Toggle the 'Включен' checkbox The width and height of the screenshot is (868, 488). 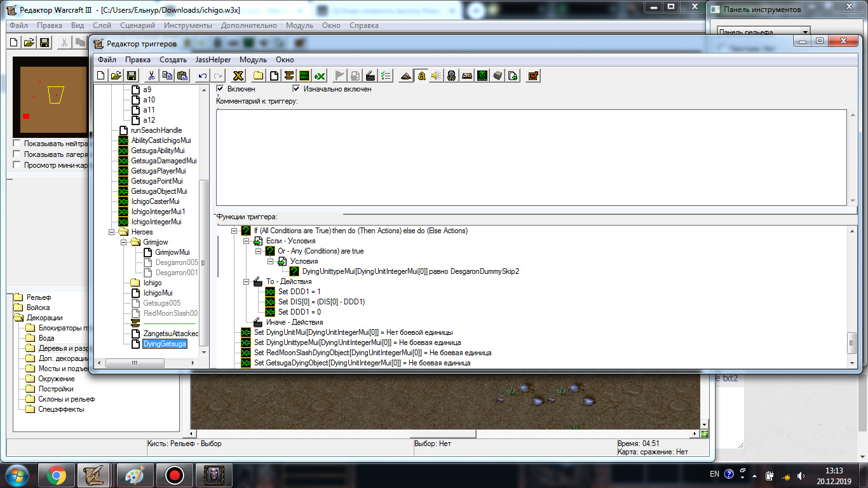coord(220,89)
